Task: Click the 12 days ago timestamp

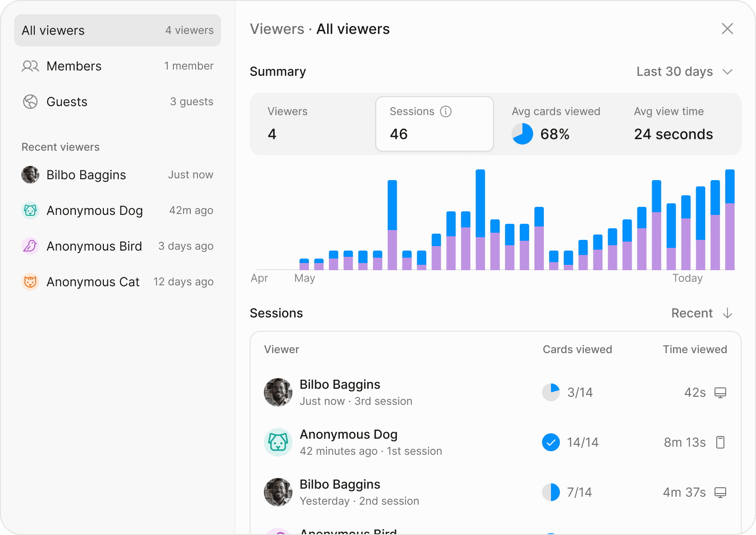Action: pos(184,282)
